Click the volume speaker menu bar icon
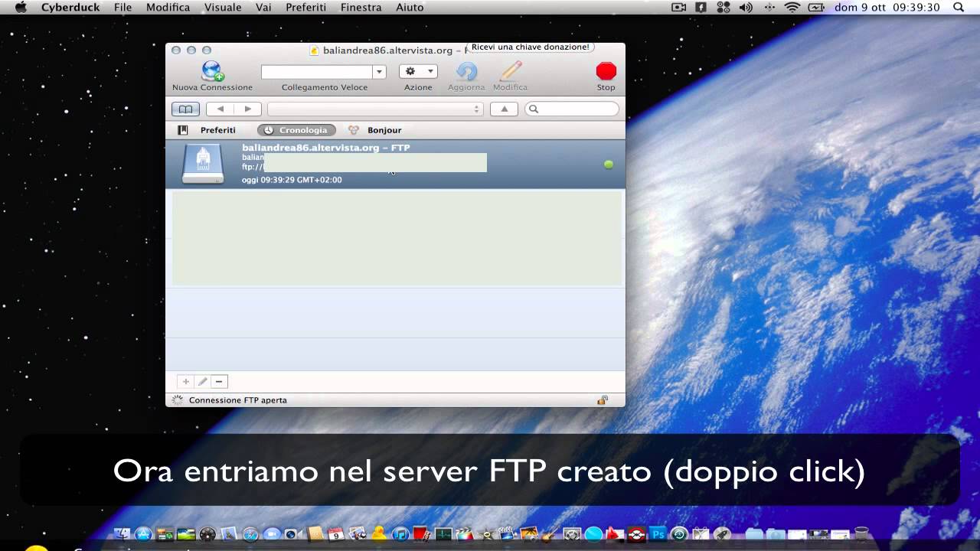Image resolution: width=980 pixels, height=551 pixels. click(x=746, y=7)
